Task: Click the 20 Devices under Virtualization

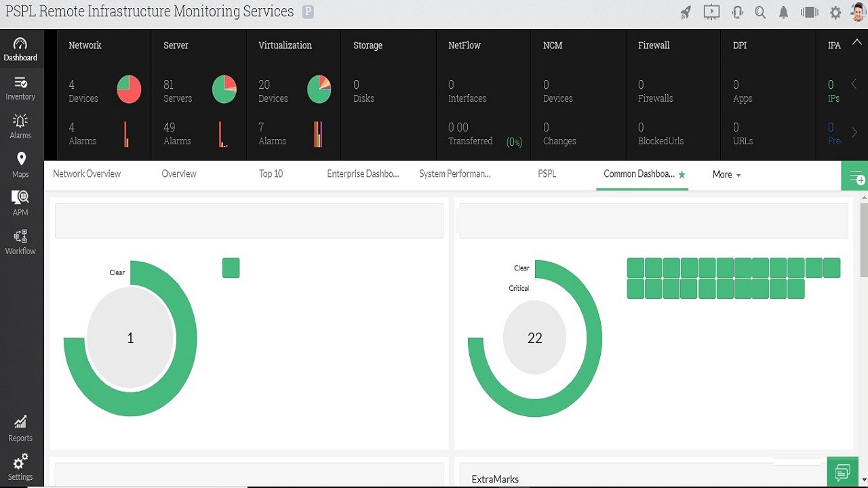Action: tap(273, 91)
